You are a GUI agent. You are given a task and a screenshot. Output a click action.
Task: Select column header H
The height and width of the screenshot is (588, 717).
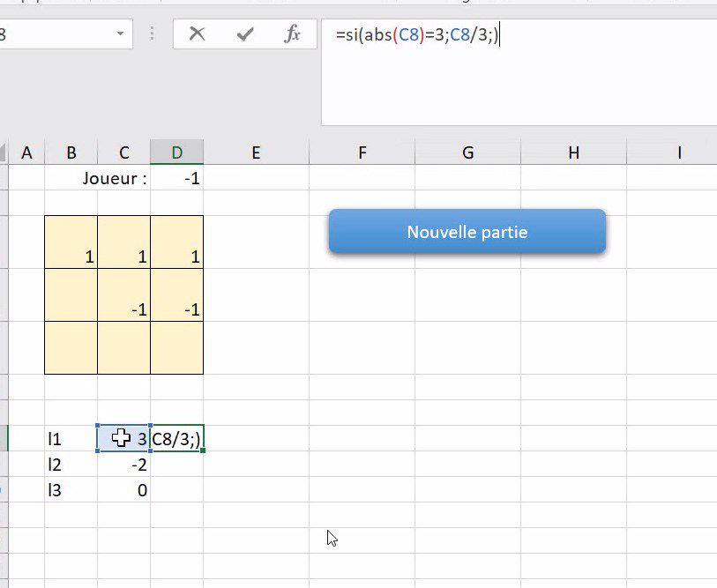pos(573,152)
